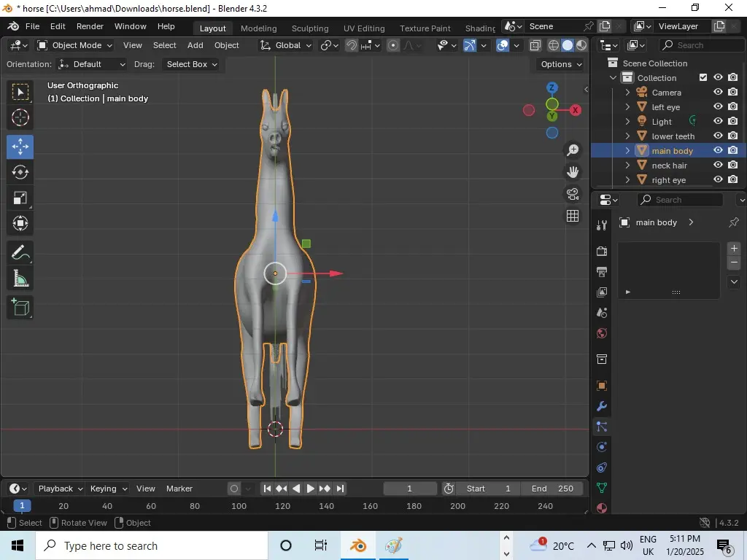Switch to the Sculpting workspace tab
Image resolution: width=747 pixels, height=560 pixels.
310,28
